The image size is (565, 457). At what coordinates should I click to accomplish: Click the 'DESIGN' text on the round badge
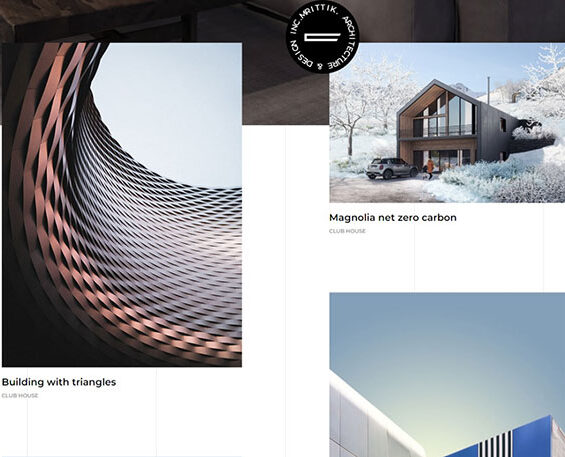300,54
